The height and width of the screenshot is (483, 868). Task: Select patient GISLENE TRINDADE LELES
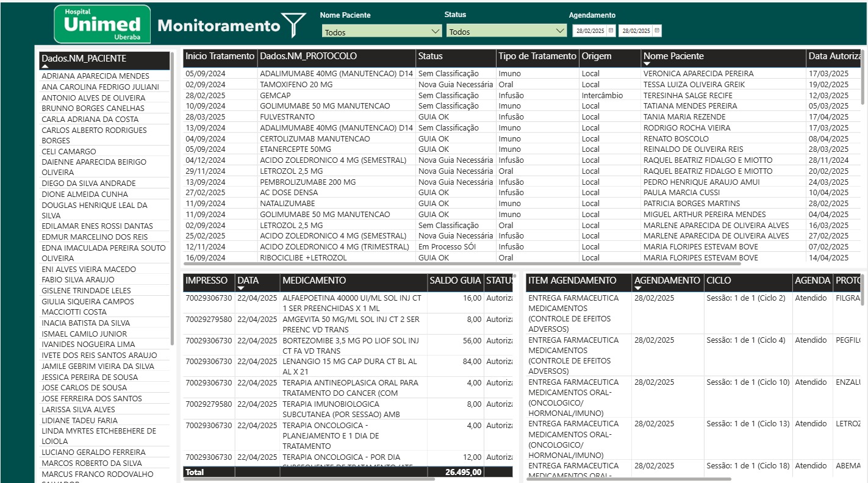[86, 291]
